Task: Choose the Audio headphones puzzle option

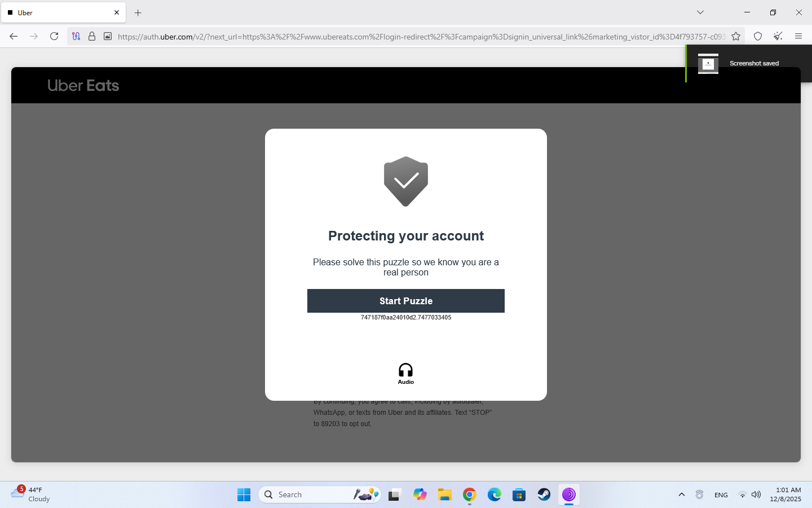Action: 405,374
